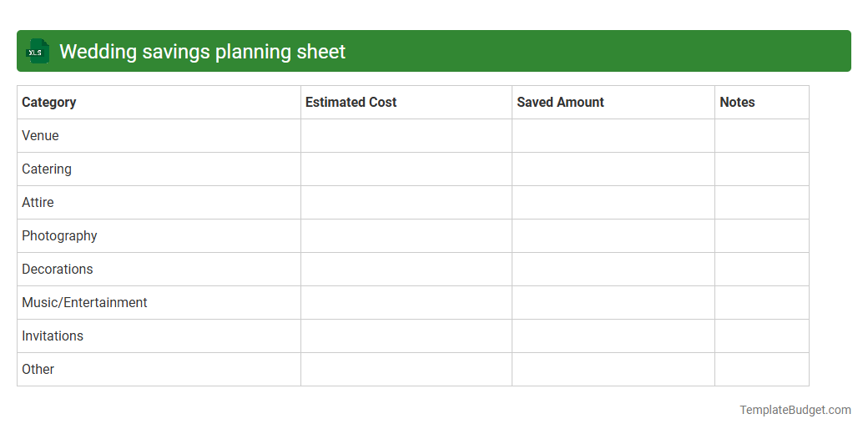Click the Saved Amount cell for Other
The height and width of the screenshot is (434, 868).
pos(613,369)
